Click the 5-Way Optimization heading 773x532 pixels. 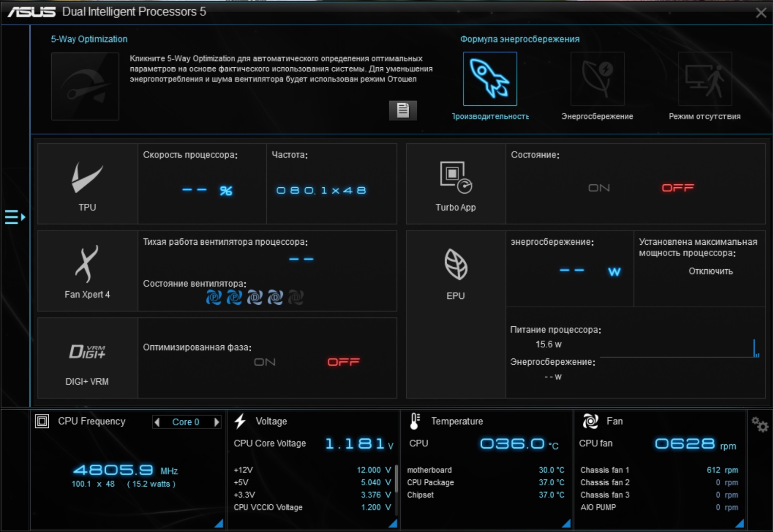pyautogui.click(x=89, y=39)
